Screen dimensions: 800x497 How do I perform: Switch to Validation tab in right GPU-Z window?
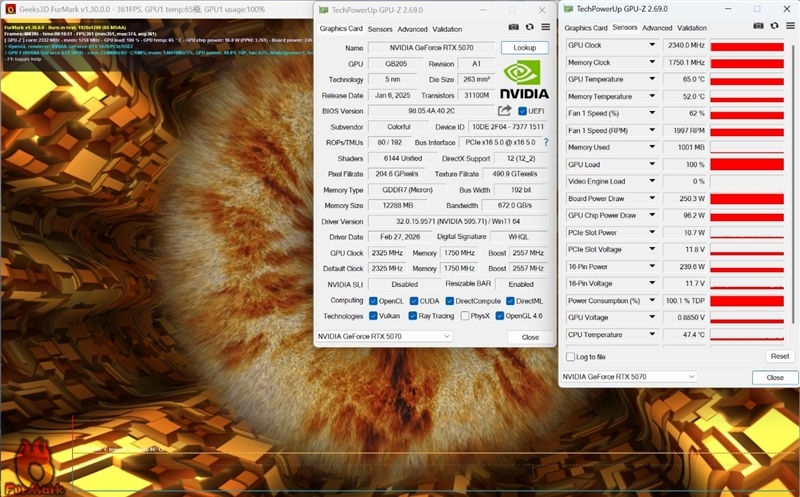point(692,28)
